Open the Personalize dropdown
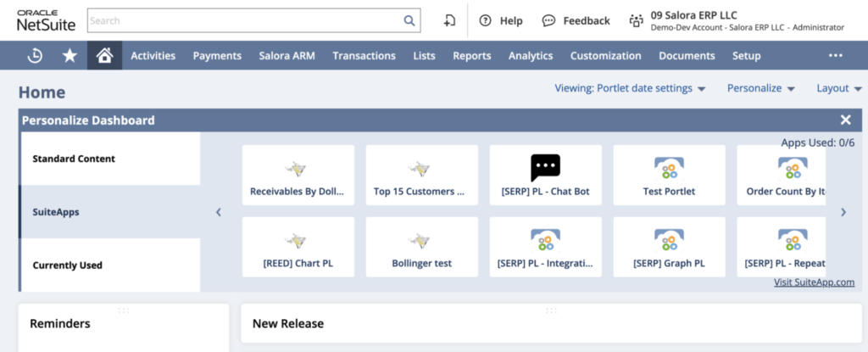This screenshot has width=868, height=352. [x=760, y=88]
